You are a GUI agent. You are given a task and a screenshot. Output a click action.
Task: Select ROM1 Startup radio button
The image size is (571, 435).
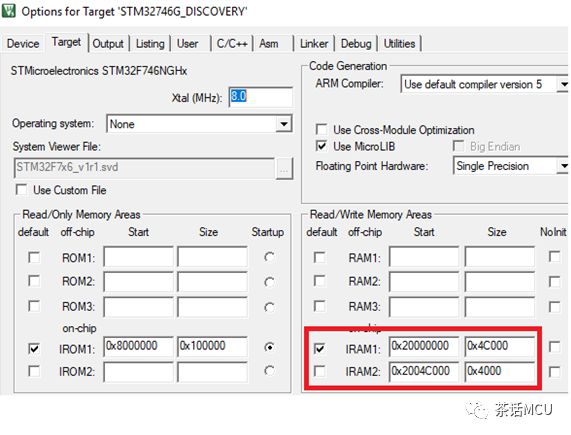[269, 257]
